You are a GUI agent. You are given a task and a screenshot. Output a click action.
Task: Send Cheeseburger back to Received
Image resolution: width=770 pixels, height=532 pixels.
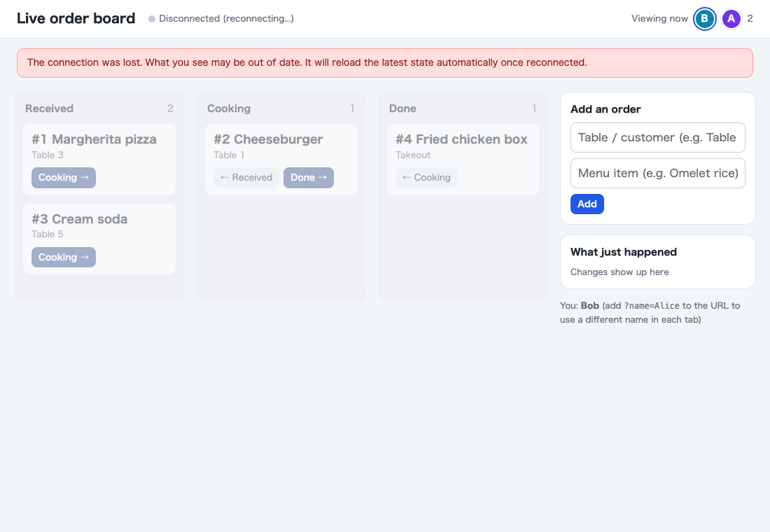246,178
